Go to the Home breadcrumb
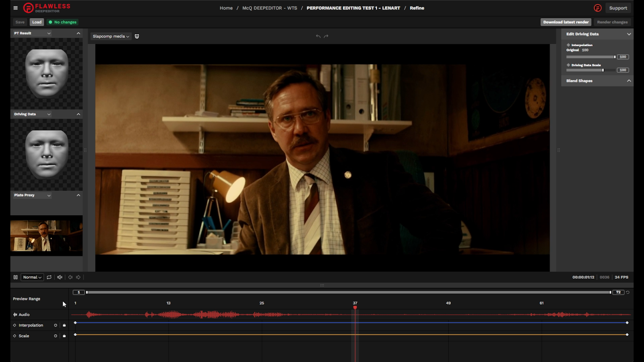The image size is (644, 362). pyautogui.click(x=226, y=8)
